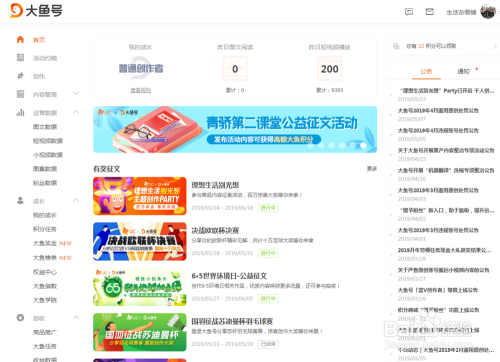Click the points icon beside 你有 22 积分
Viewport: 500px width, 362px height.
(396, 46)
